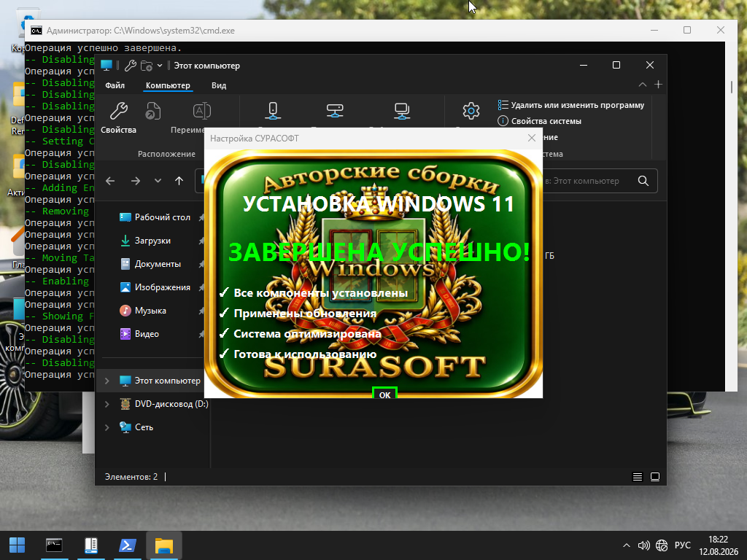Open the network status tray icon
747x560 pixels.
pyautogui.click(x=661, y=545)
